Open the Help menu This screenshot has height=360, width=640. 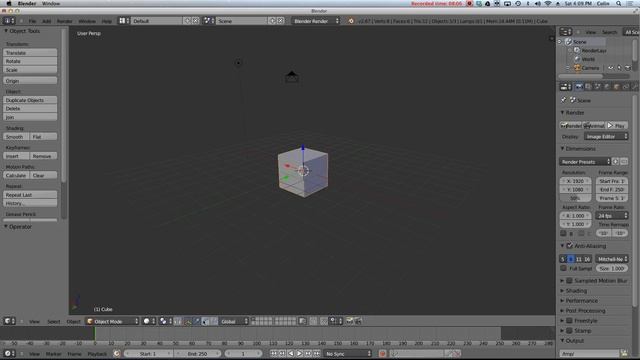(107, 21)
